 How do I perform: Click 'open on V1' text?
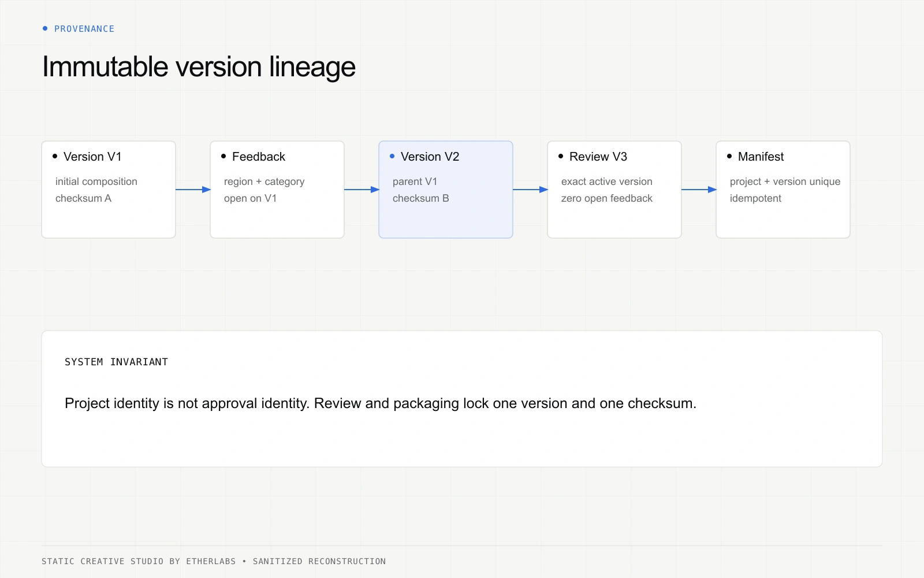[250, 198]
